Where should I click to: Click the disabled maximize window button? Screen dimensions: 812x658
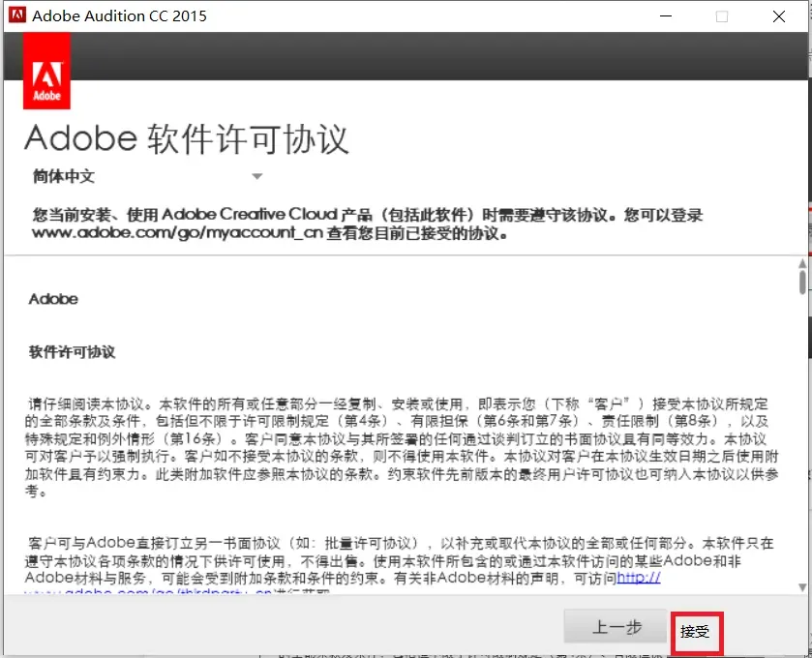point(722,16)
